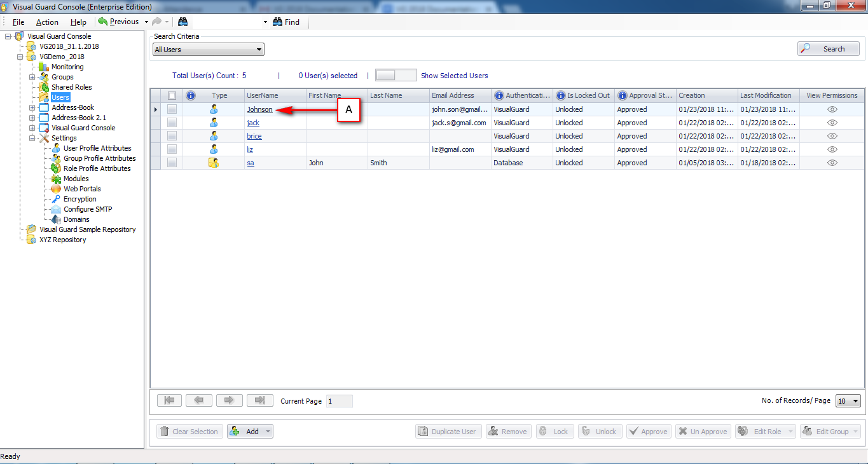Viewport: 868px width, 464px height.
Task: Open the Help menu
Action: coord(78,22)
